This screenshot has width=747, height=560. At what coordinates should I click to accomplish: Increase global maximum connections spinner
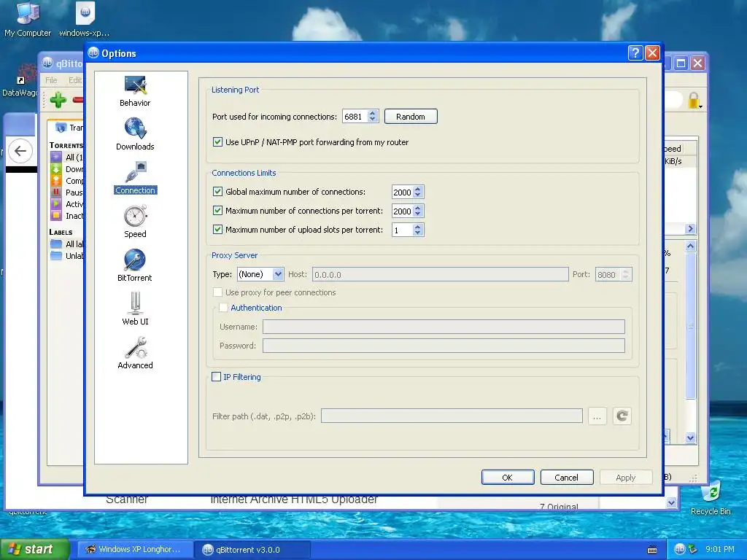(418, 189)
